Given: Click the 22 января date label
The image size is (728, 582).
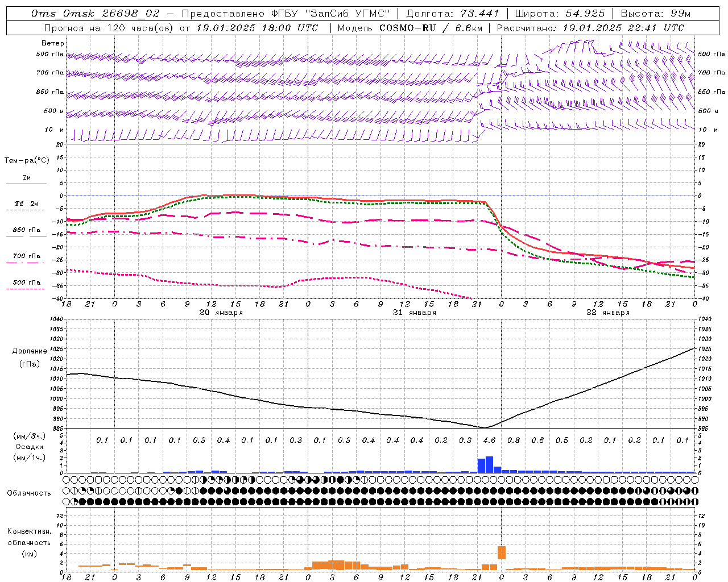Looking at the screenshot, I should click(608, 313).
